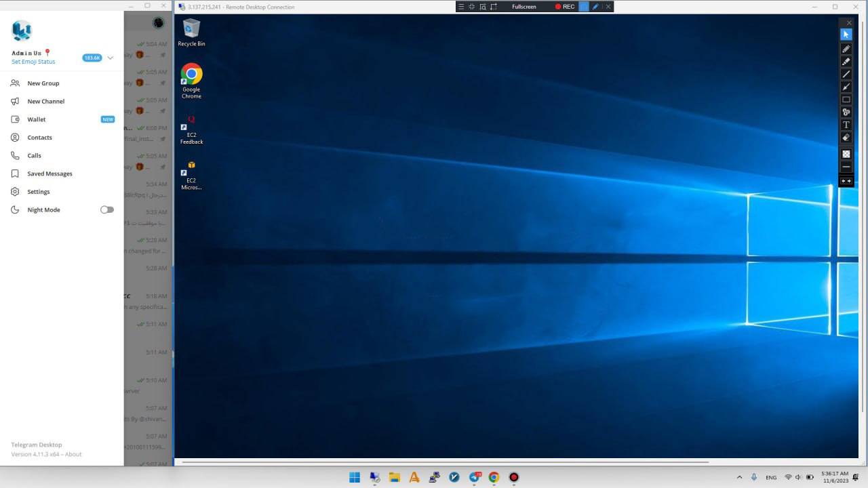Toggle the pen annotation mode in recorder bar
The height and width of the screenshot is (488, 868).
595,7
